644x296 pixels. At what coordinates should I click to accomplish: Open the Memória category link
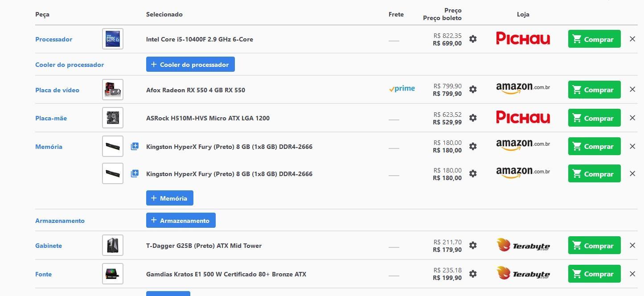tap(49, 147)
